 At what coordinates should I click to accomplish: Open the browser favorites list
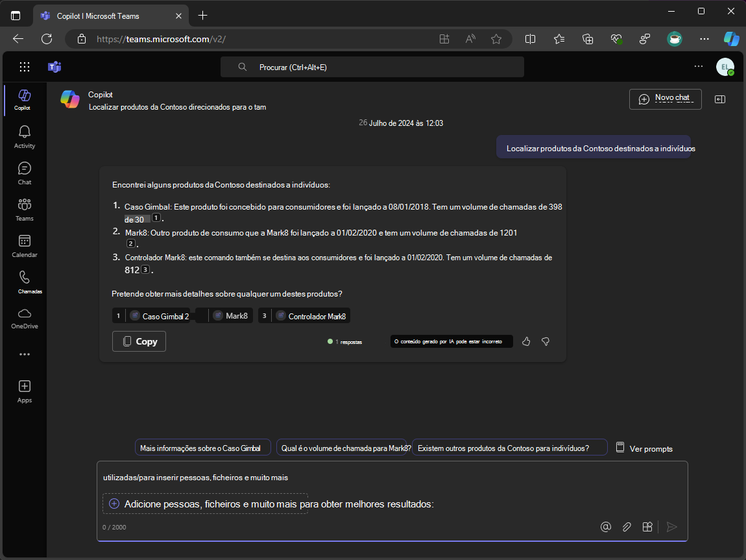pyautogui.click(x=559, y=39)
